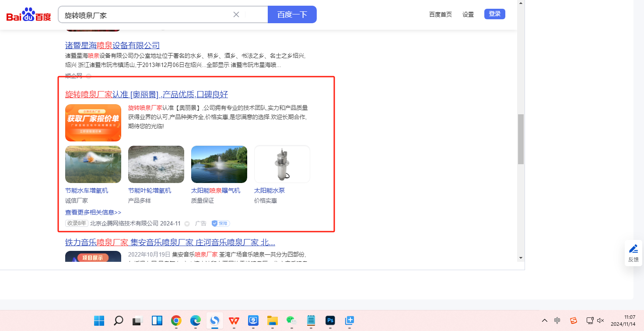Viewport: 644px width, 331px height.
Task: Open the Notepad app on the taskbar
Action: point(311,320)
